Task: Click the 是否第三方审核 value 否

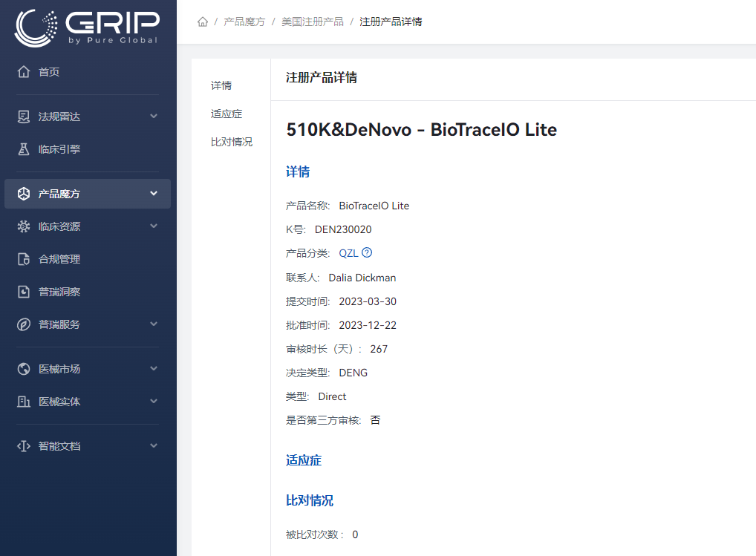Action: coord(375,420)
